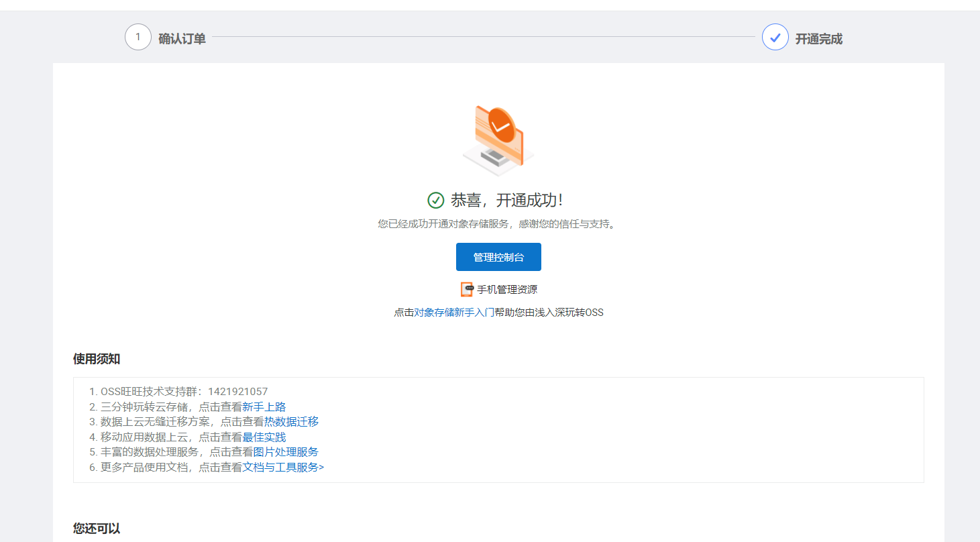Viewport: 980px width, 542px height.
Task: Click the 手机管理资源 text
Action: 507,290
